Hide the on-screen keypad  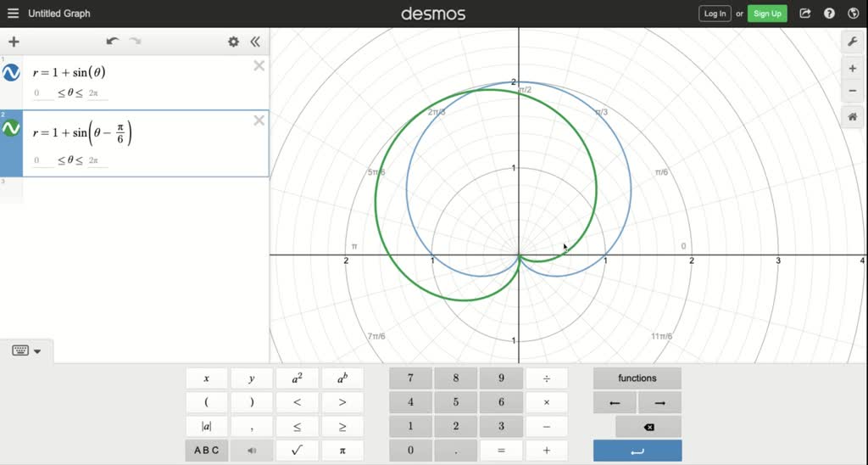coord(27,350)
